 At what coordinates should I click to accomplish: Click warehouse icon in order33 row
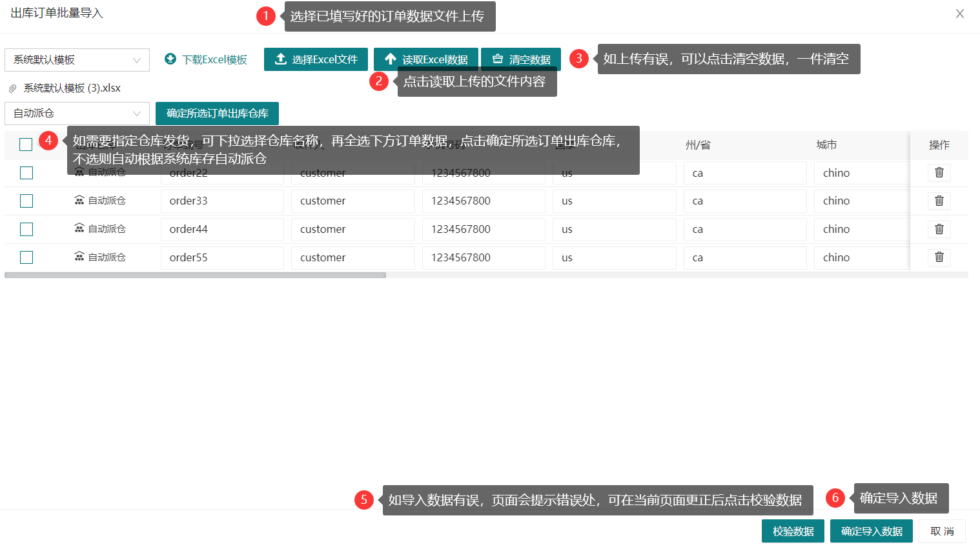click(x=79, y=201)
